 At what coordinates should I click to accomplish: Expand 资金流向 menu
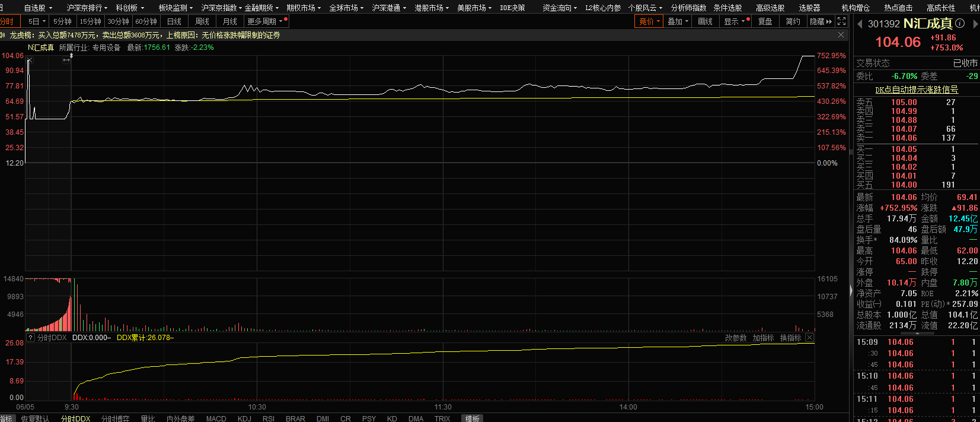560,8
